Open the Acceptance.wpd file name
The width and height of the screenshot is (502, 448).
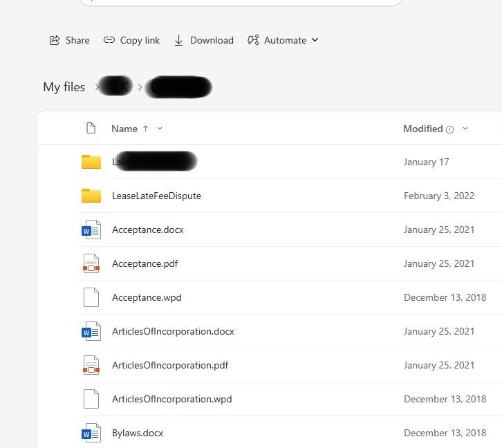147,297
